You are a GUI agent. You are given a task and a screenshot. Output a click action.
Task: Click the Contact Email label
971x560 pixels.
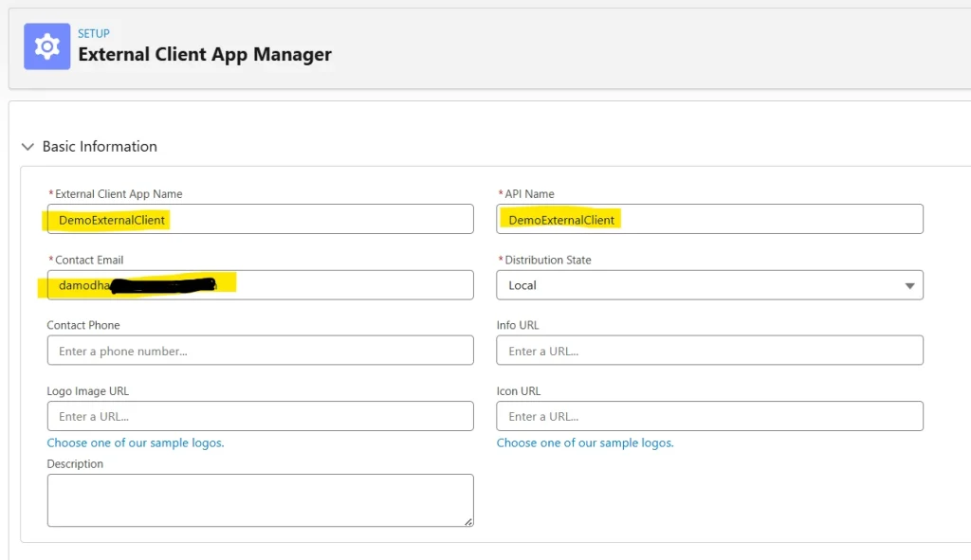coord(89,260)
